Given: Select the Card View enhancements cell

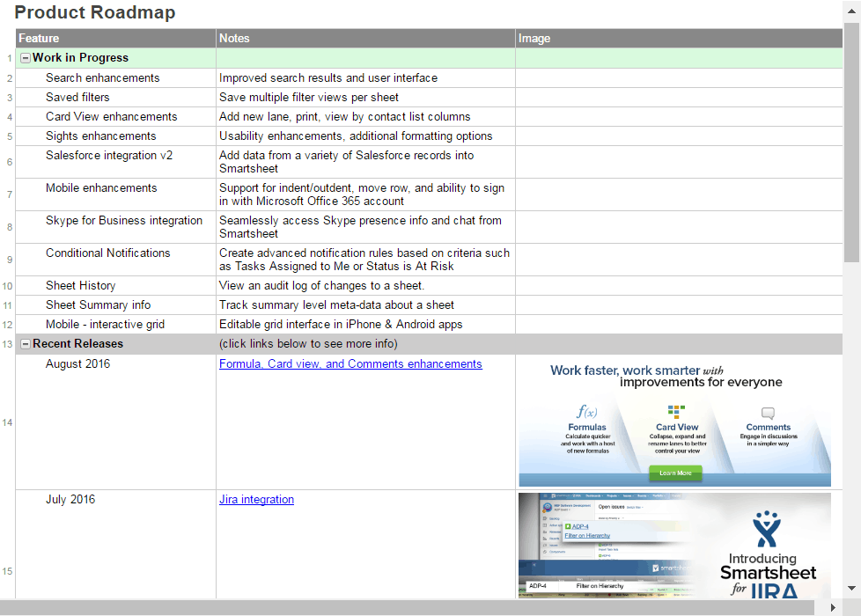Looking at the screenshot, I should click(116, 116).
